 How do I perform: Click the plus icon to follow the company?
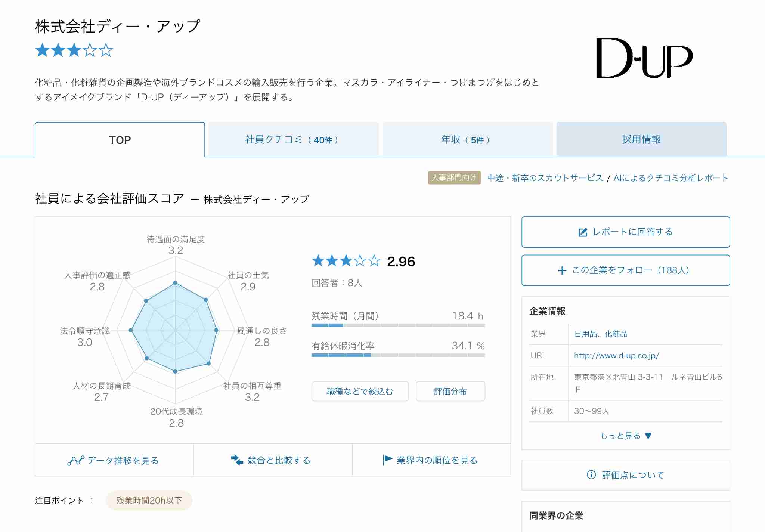click(x=563, y=270)
